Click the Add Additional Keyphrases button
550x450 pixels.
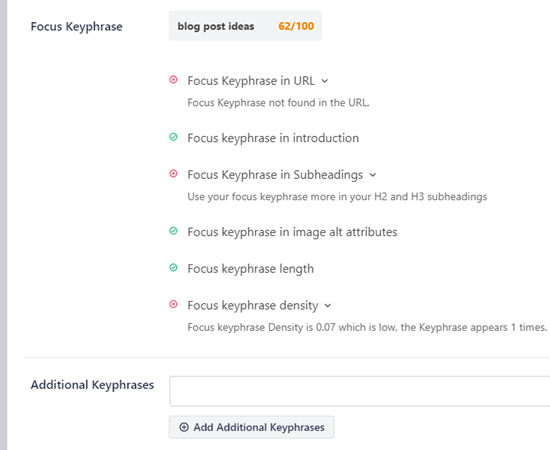(251, 427)
